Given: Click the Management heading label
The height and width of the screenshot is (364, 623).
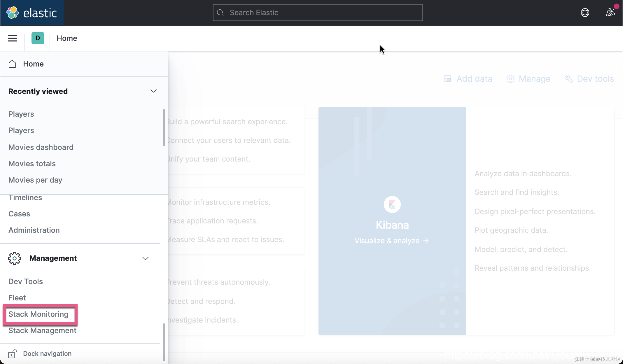Looking at the screenshot, I should 53,258.
